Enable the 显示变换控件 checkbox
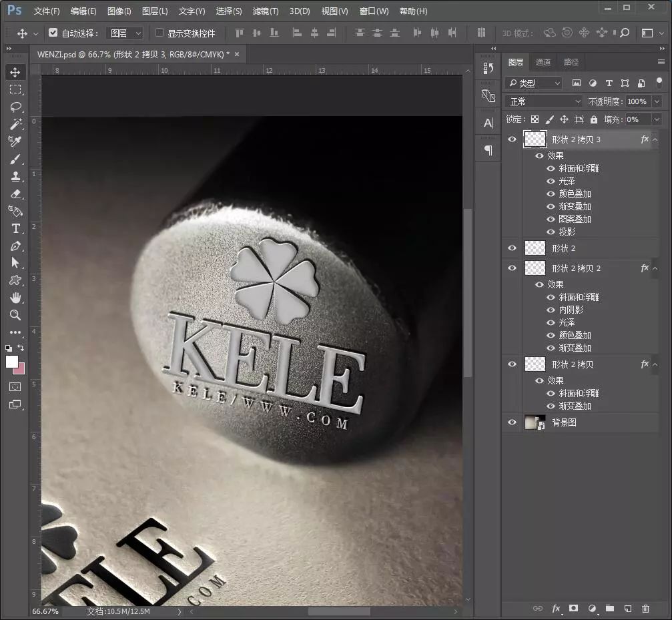This screenshot has height=620, width=672. pos(159,33)
